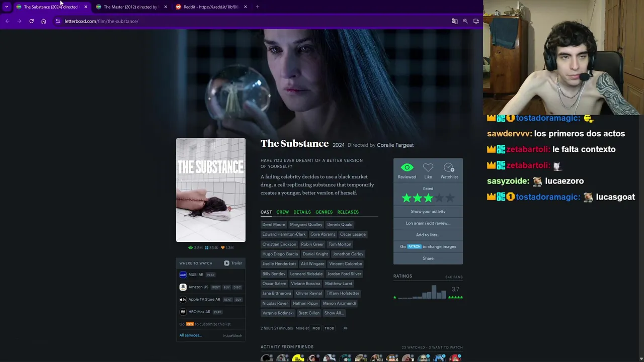644x362 pixels.
Task: Expand cast with Show All
Action: tap(334, 313)
